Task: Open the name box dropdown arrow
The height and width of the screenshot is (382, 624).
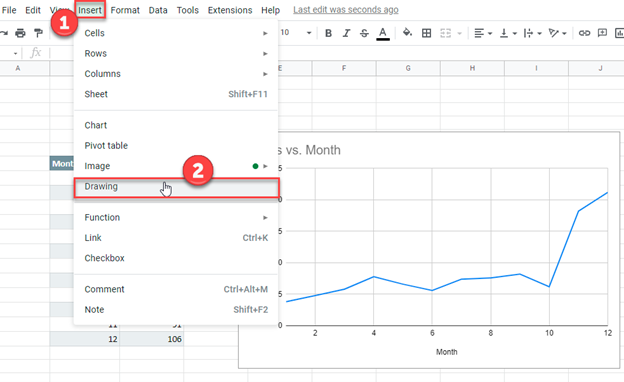Action: coord(15,53)
